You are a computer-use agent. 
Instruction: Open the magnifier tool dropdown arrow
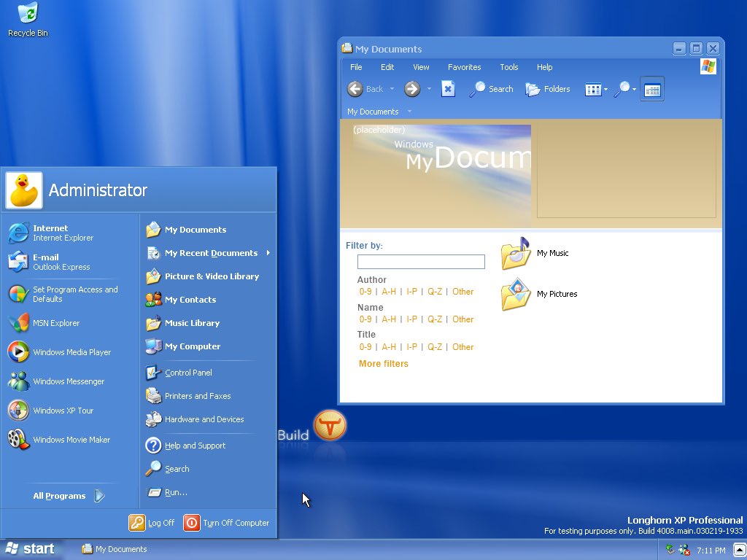tap(634, 90)
